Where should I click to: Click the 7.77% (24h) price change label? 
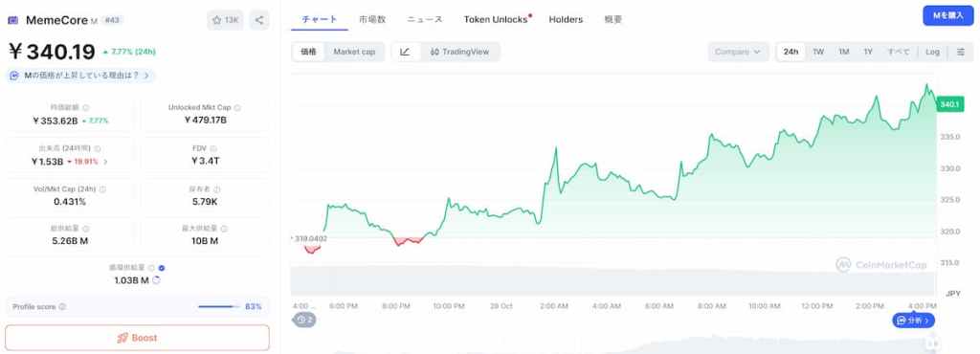coord(129,52)
